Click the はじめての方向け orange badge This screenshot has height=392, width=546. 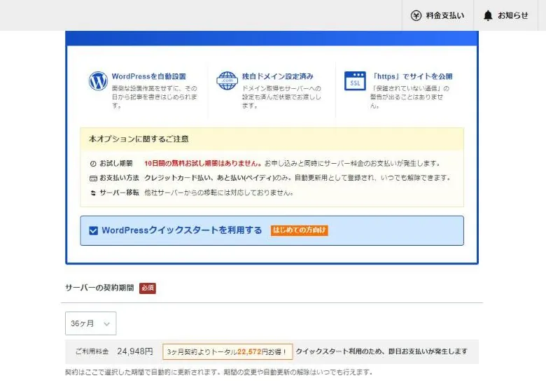(x=300, y=230)
